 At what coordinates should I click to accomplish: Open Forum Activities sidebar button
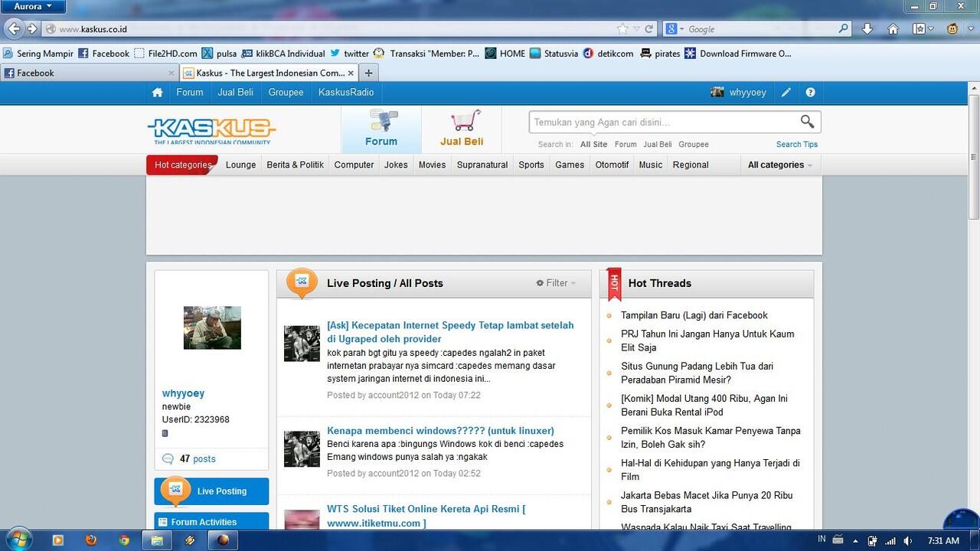click(x=211, y=522)
